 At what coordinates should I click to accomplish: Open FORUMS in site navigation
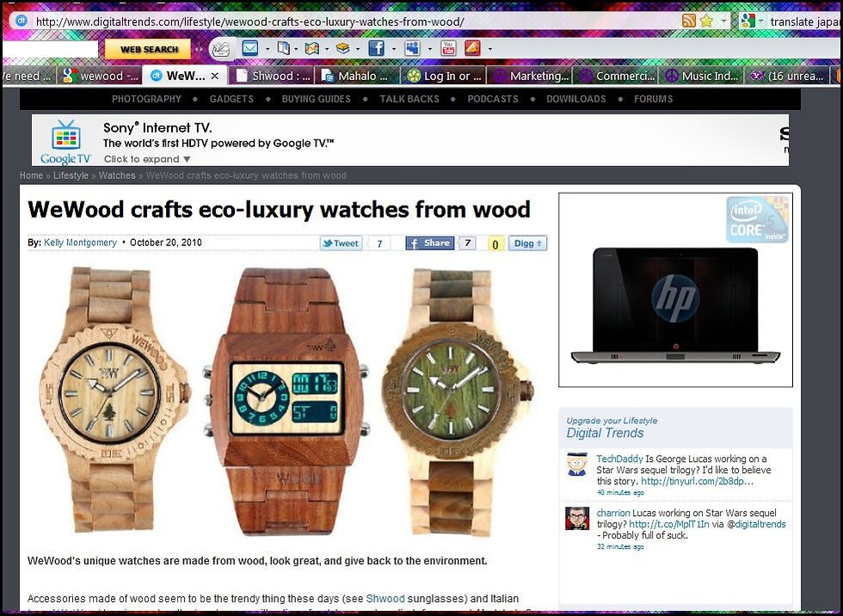653,99
